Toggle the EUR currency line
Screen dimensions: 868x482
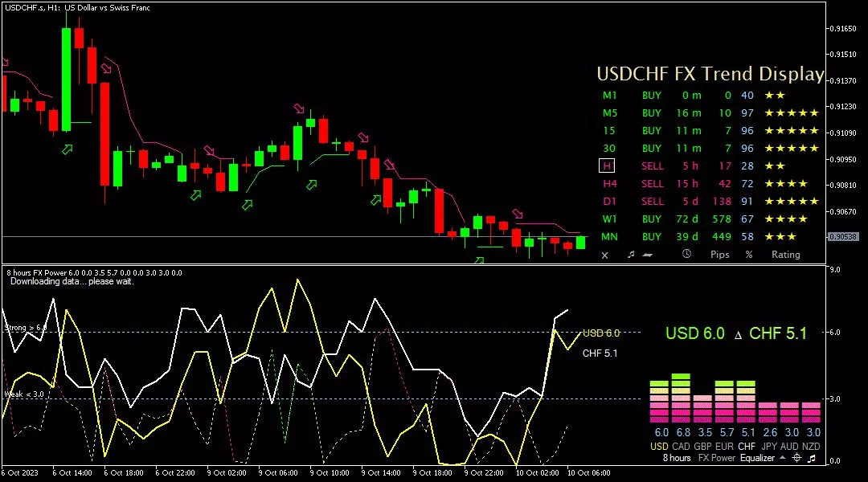(724, 447)
